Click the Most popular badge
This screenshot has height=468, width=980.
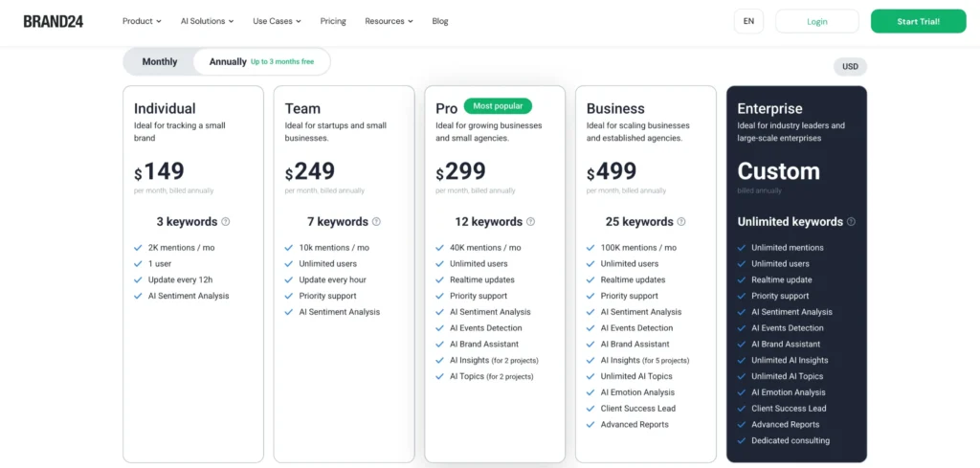[498, 106]
